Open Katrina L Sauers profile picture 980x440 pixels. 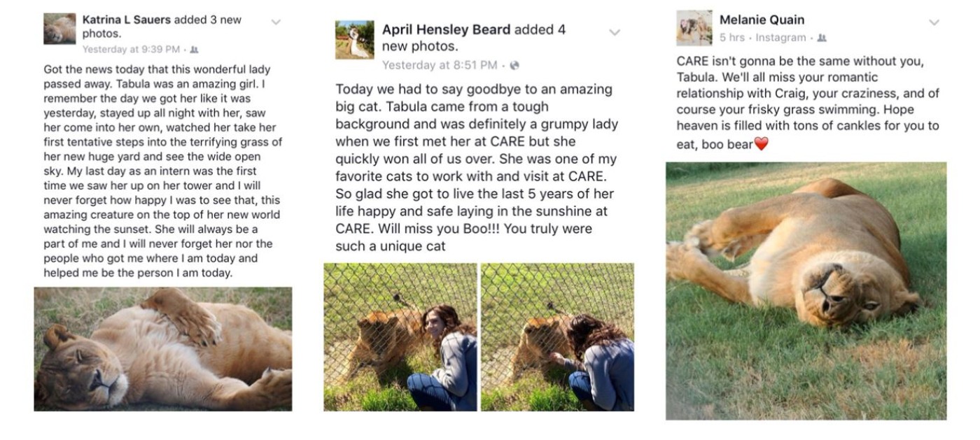tap(59, 29)
